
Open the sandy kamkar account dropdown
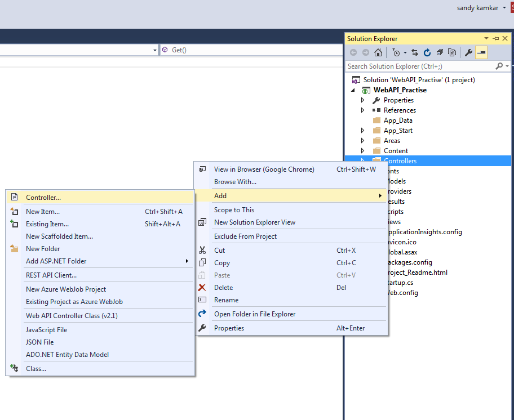pos(504,8)
